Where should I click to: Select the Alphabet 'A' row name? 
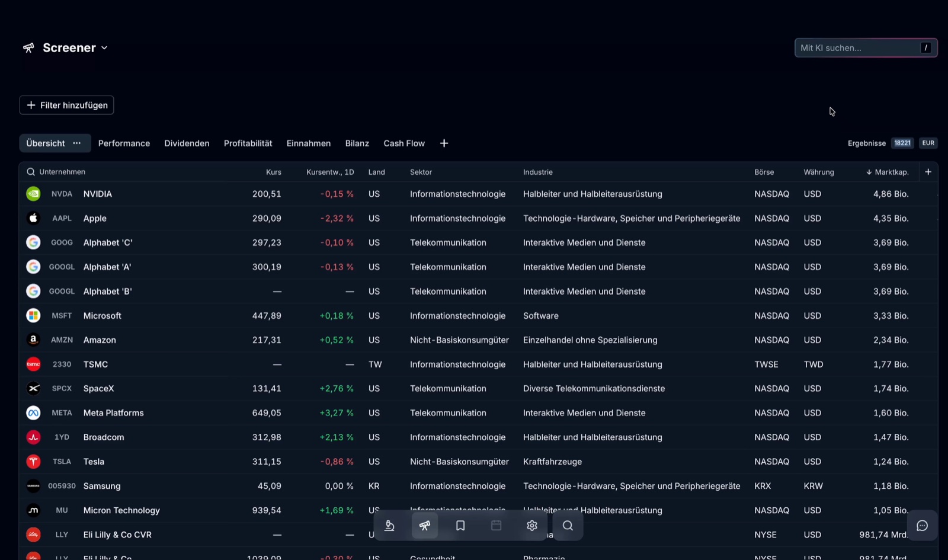click(107, 267)
